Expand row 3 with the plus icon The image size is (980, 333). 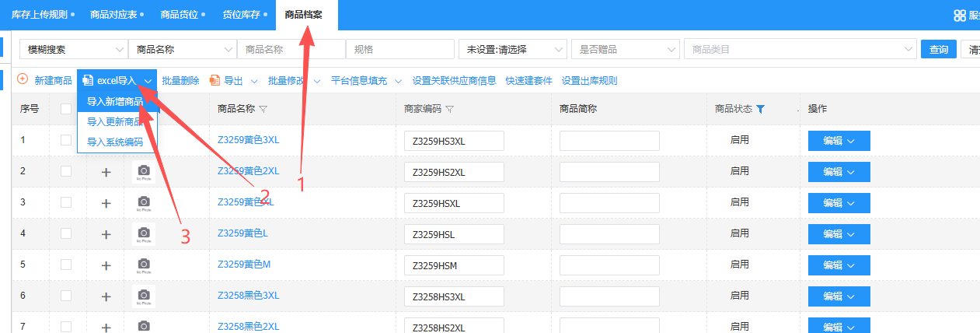point(106,203)
